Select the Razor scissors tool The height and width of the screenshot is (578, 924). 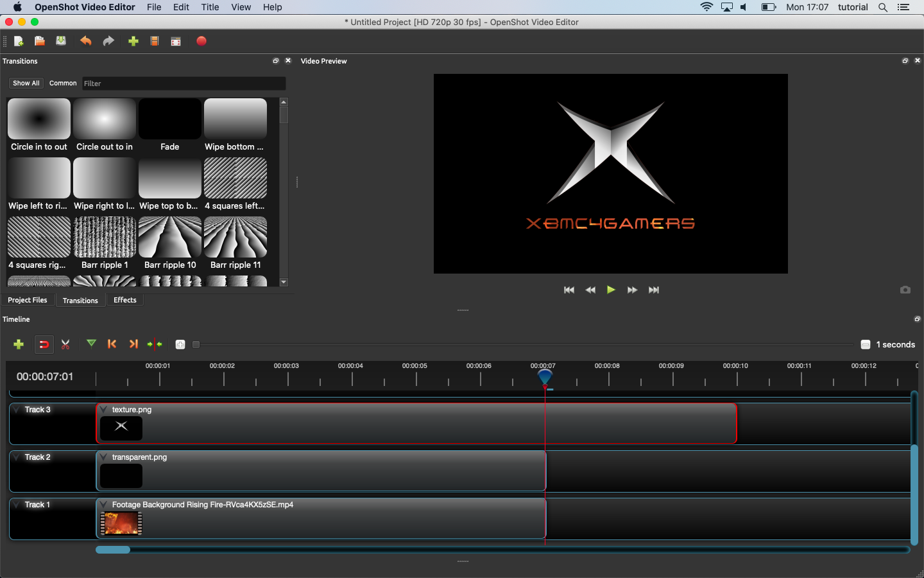65,344
